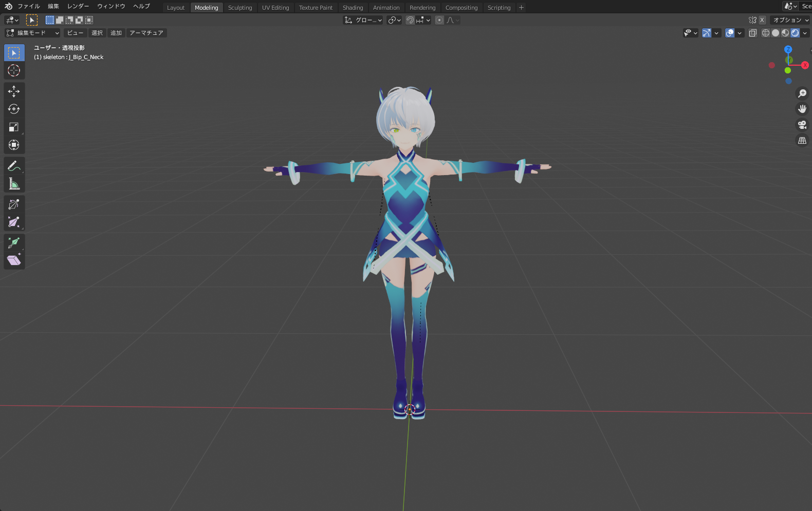Select the Rotate tool
Screen dimensions: 812x511
pyautogui.click(x=14, y=109)
